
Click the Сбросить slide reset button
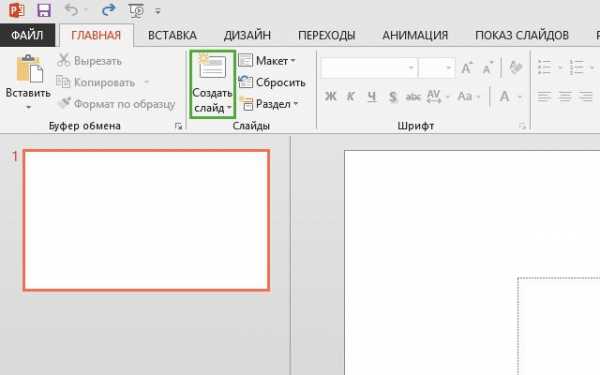(x=272, y=82)
